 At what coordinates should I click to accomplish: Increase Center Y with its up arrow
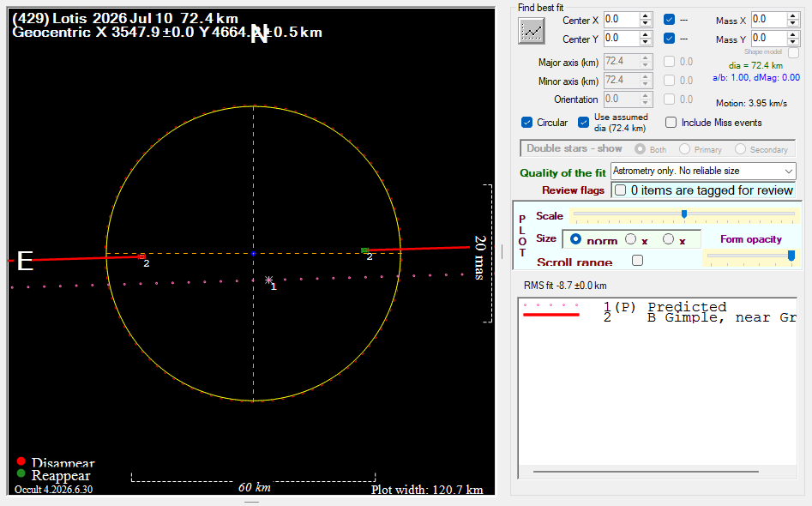[x=646, y=34]
